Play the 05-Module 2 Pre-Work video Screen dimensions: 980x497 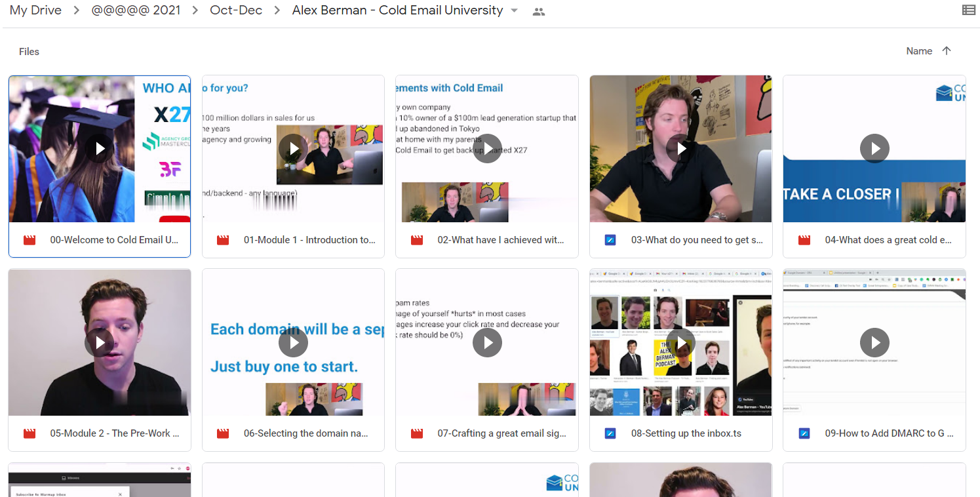(100, 342)
